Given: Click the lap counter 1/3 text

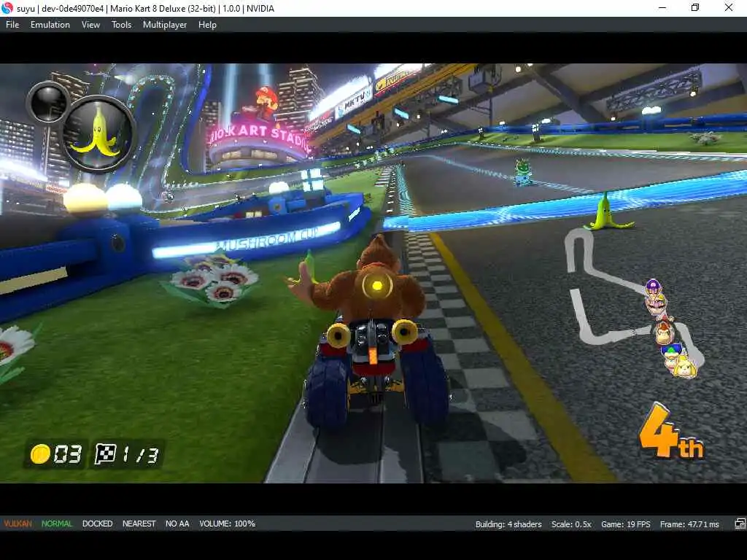Looking at the screenshot, I should pyautogui.click(x=140, y=455).
